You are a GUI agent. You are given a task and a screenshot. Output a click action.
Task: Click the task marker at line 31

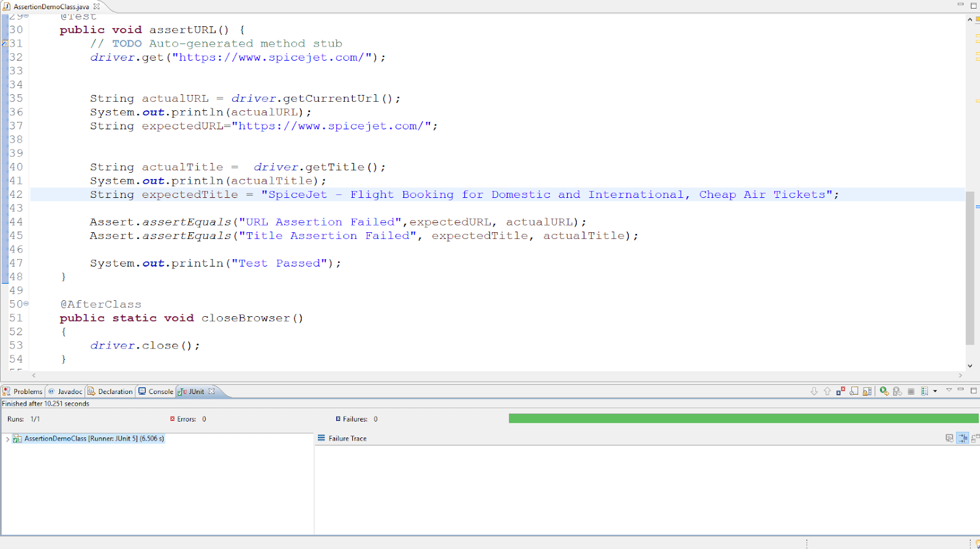pyautogui.click(x=4, y=44)
